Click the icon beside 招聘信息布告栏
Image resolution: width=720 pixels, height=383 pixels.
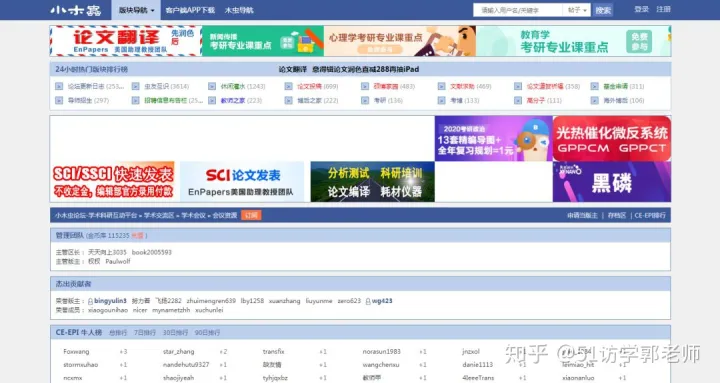point(135,100)
